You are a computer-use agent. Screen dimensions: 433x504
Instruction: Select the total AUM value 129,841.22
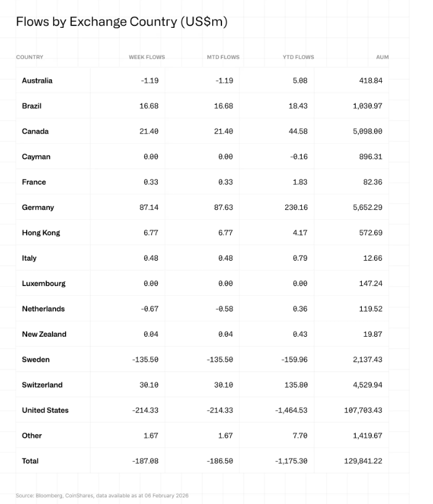point(363,461)
